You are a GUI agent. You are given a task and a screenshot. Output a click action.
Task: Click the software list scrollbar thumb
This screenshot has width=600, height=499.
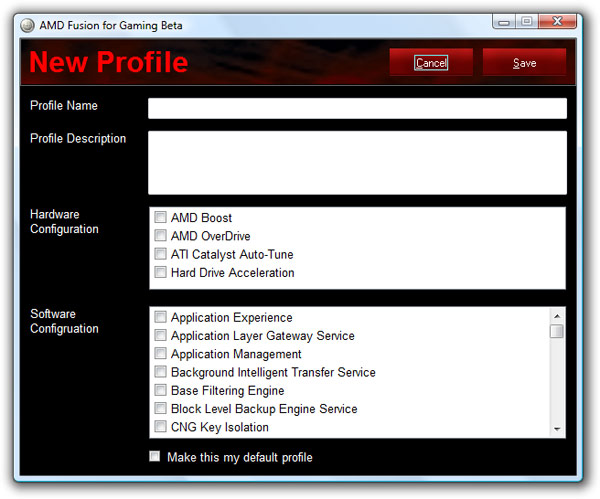click(x=557, y=331)
